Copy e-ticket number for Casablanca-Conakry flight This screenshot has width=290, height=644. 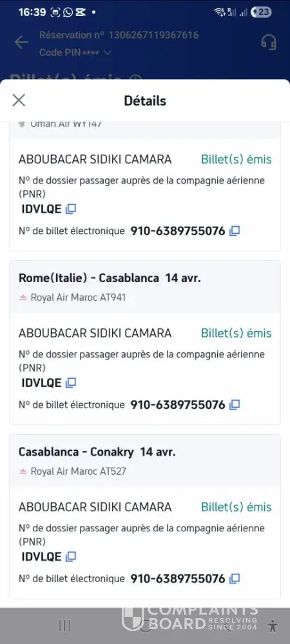(x=235, y=579)
